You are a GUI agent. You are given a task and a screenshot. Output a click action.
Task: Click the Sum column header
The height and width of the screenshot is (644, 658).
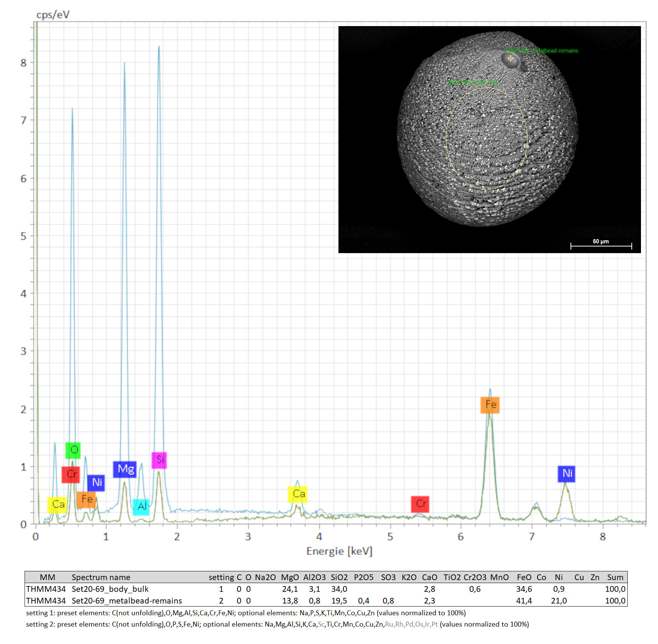(x=615, y=577)
